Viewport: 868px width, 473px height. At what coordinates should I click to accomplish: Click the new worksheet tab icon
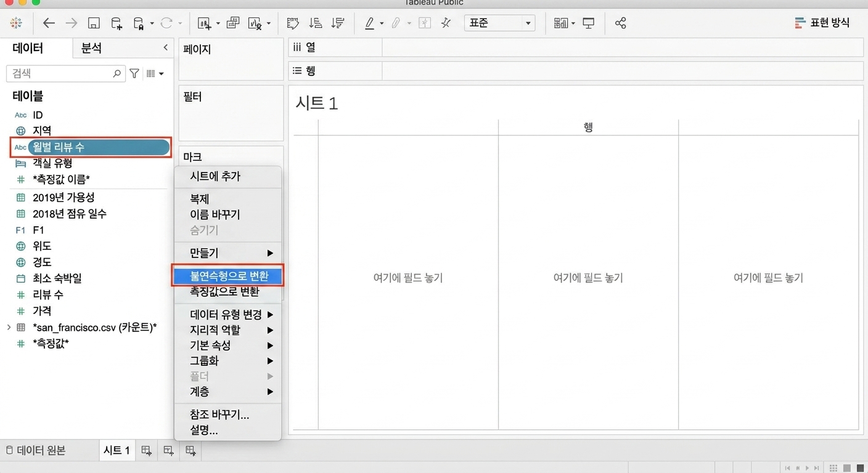point(147,451)
